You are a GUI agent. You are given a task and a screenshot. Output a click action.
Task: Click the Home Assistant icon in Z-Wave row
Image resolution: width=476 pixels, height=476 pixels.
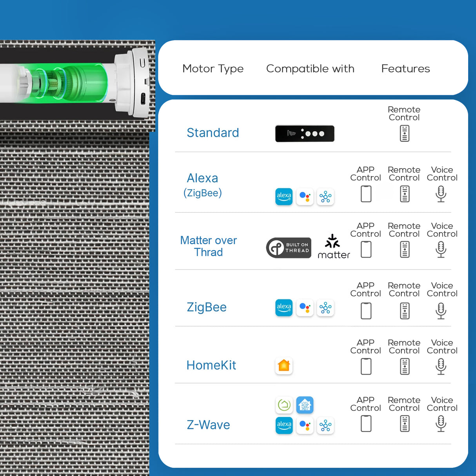[305, 405]
